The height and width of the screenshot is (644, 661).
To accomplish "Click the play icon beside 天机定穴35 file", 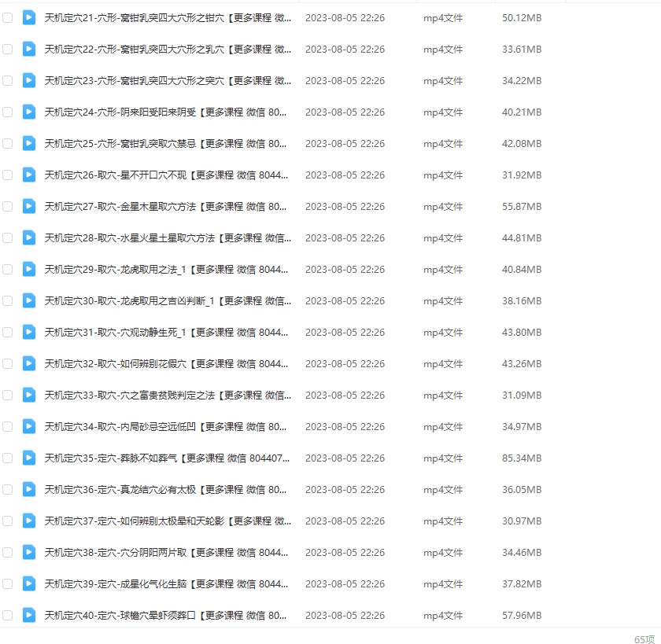I will pos(29,458).
